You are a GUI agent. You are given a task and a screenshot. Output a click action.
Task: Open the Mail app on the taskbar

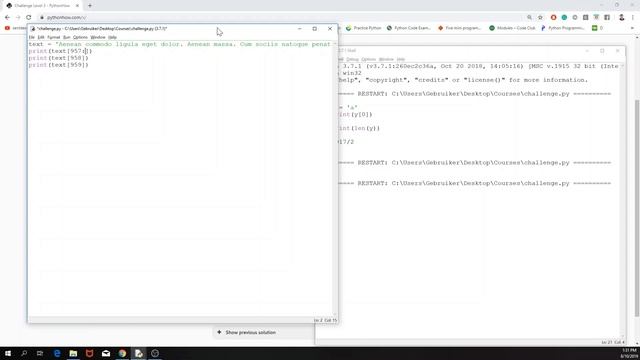(106, 353)
